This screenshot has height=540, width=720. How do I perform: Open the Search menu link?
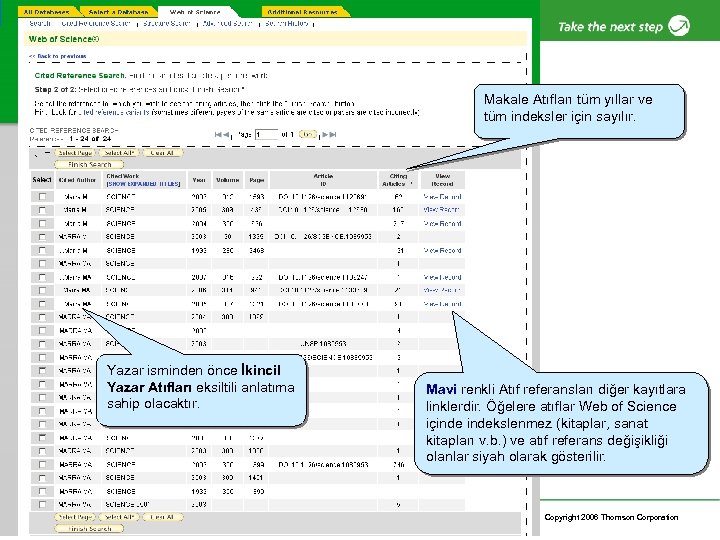tap(39, 23)
